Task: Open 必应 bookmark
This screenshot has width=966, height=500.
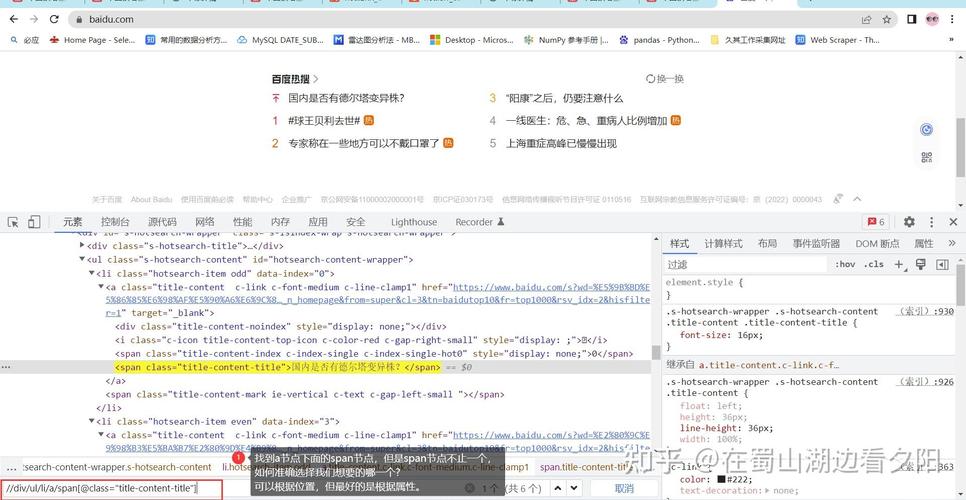Action: pos(25,40)
